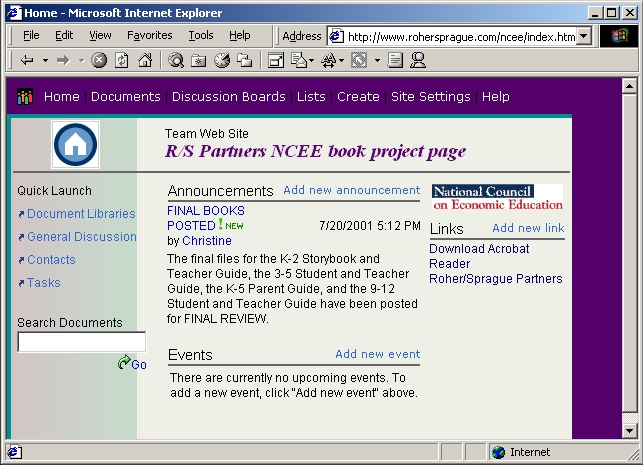Click Add new announcement link
The image size is (643, 465).
(351, 190)
